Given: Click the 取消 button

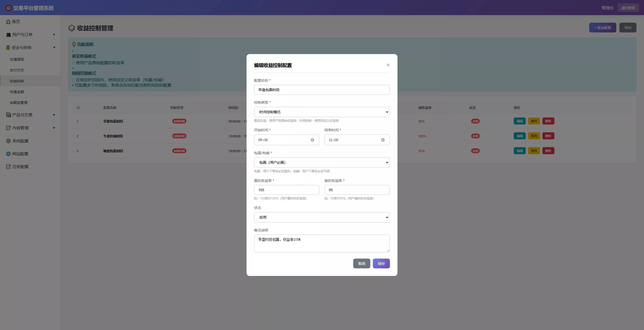Looking at the screenshot, I should coord(361,264).
